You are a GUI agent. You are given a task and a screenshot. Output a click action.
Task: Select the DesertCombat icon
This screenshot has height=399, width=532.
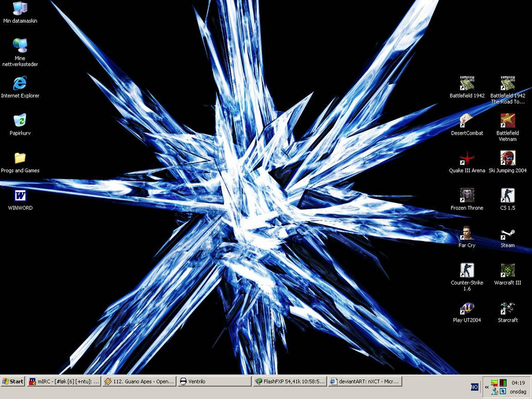click(x=467, y=121)
